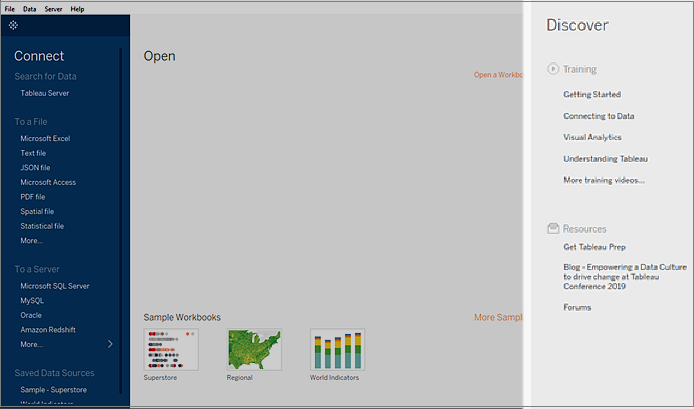Open the World Indicators sample workbook
The width and height of the screenshot is (694, 409).
(x=337, y=349)
